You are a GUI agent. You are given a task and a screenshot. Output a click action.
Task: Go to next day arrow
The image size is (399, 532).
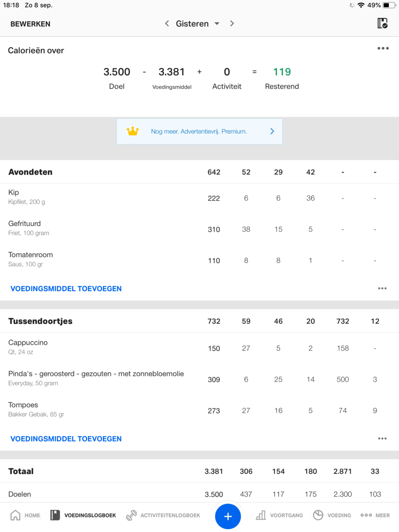232,23
